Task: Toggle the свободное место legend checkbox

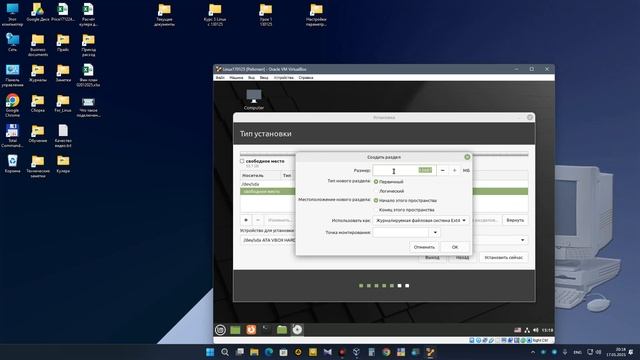Action: (242, 161)
